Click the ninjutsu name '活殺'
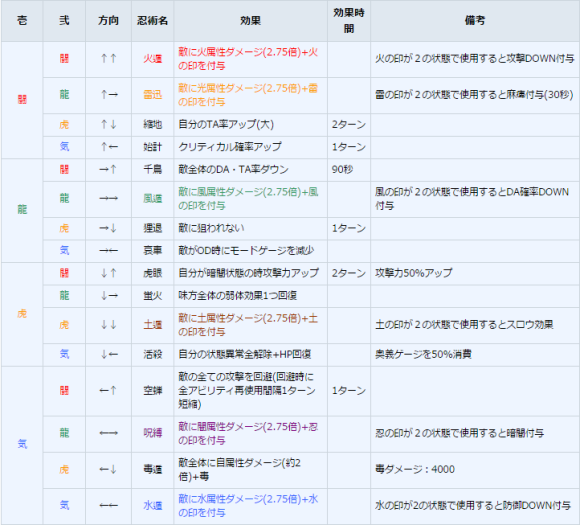The width and height of the screenshot is (580, 525). (152, 354)
